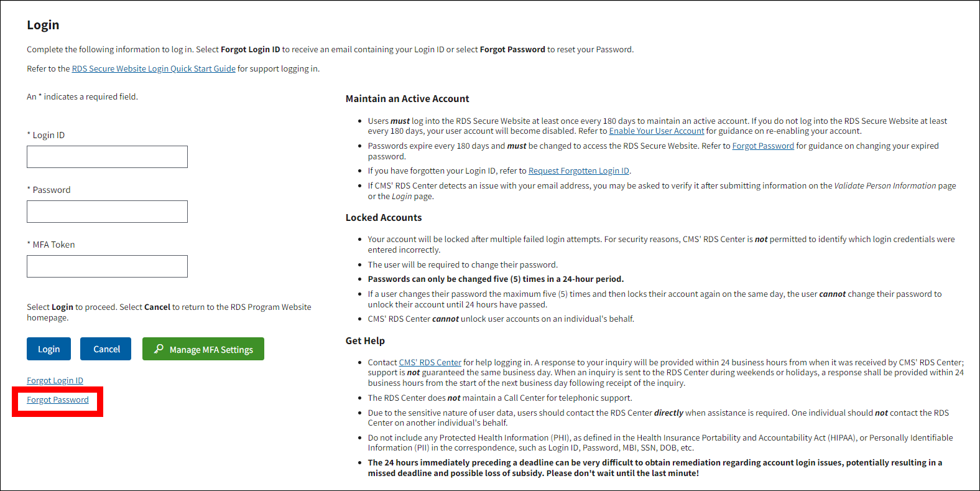Click Forgot Password link in Maintain an Active Account
Image resolution: width=980 pixels, height=491 pixels.
763,146
